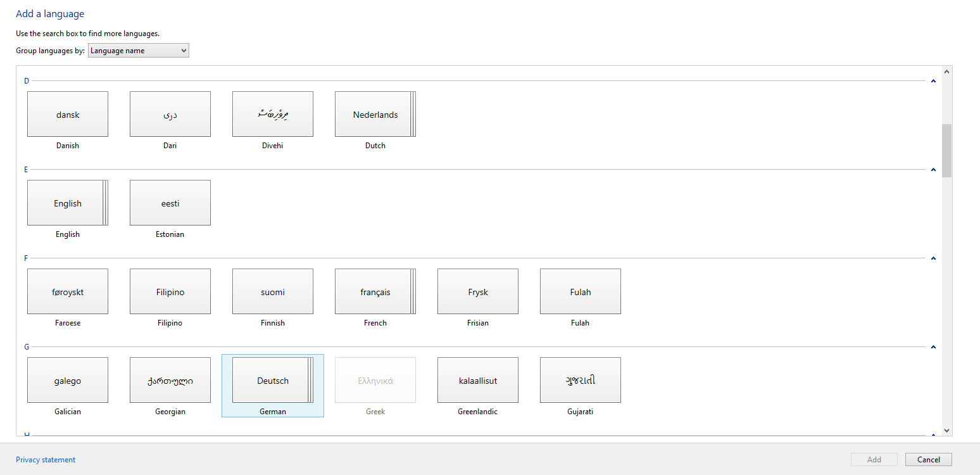Choose the Dari language tile
This screenshot has height=475, width=980.
[x=170, y=114]
